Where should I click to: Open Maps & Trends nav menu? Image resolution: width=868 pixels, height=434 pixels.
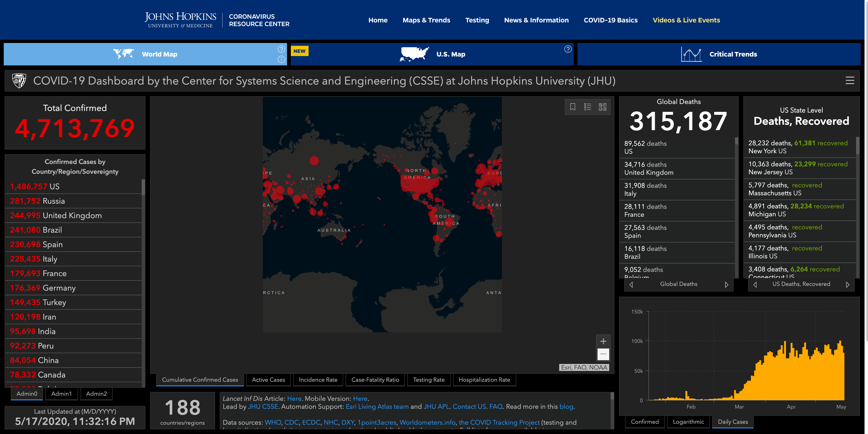[x=426, y=20]
